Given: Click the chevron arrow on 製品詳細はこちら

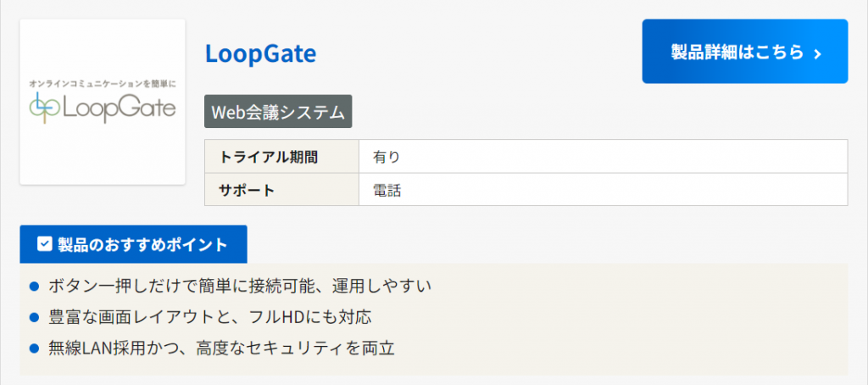Looking at the screenshot, I should 817,53.
